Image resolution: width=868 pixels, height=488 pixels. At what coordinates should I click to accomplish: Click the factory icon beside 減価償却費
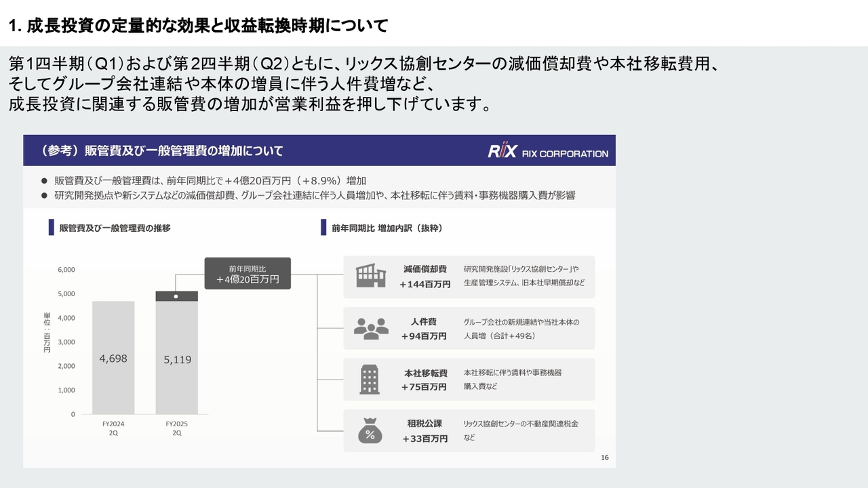tap(371, 276)
